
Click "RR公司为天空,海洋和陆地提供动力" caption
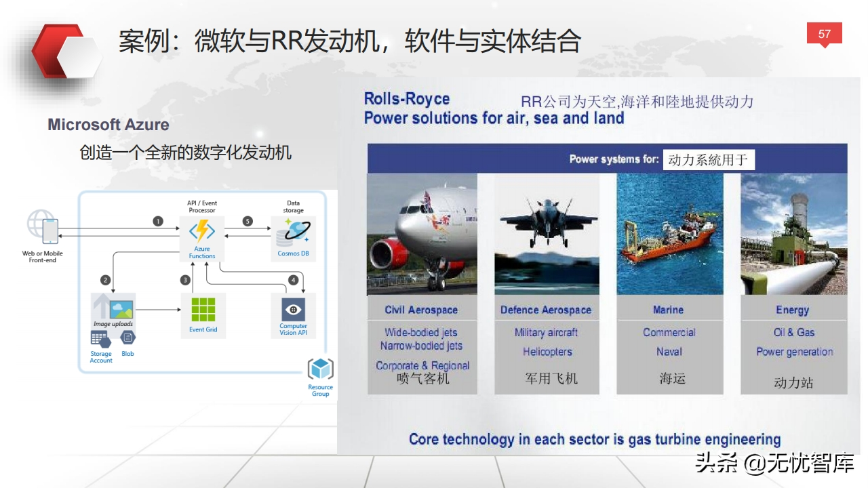pos(637,102)
